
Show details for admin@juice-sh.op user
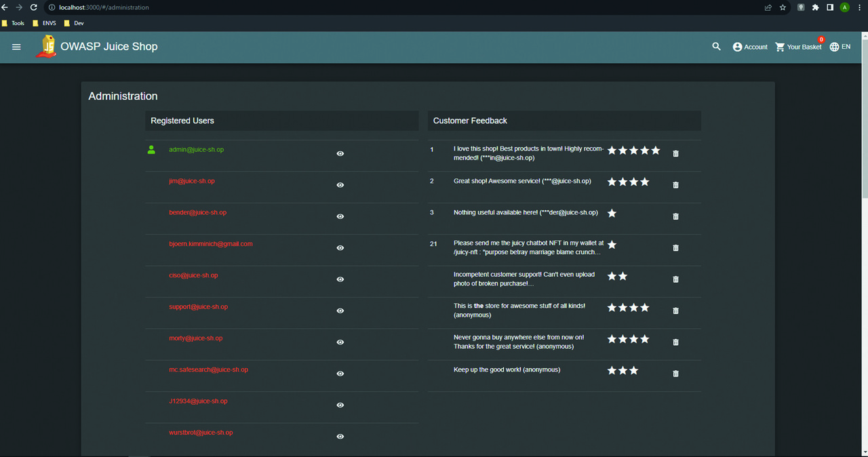(340, 154)
